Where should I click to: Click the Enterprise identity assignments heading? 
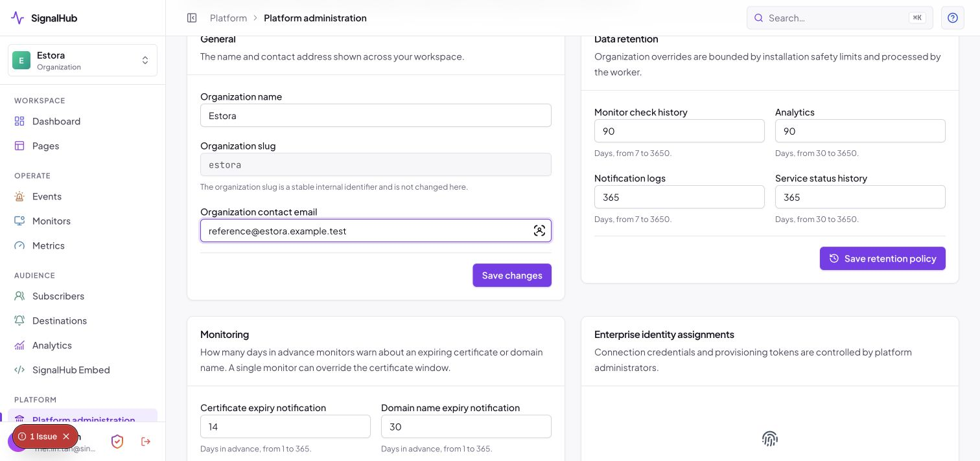click(x=664, y=335)
